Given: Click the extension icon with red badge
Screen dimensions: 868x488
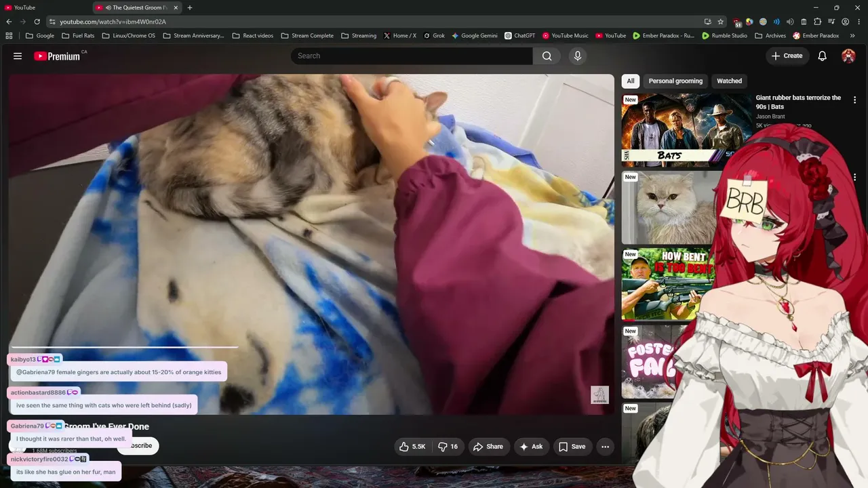Looking at the screenshot, I should (737, 22).
